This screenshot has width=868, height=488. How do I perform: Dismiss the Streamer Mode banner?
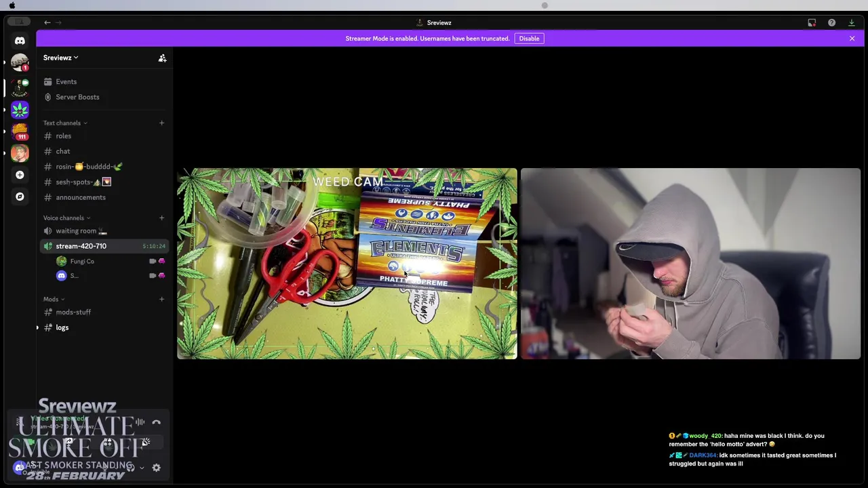(852, 39)
